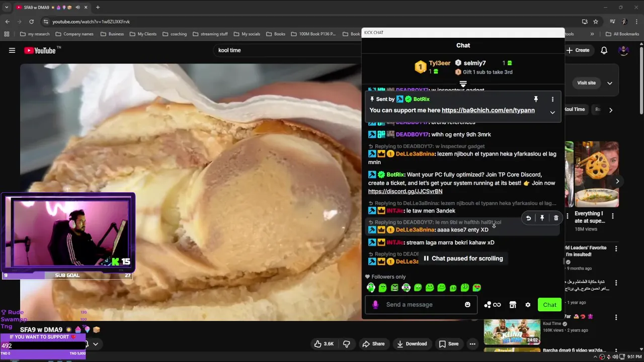The width and height of the screenshot is (644, 362).
Task: Show more filter chips with right arrow
Action: [x=611, y=110]
